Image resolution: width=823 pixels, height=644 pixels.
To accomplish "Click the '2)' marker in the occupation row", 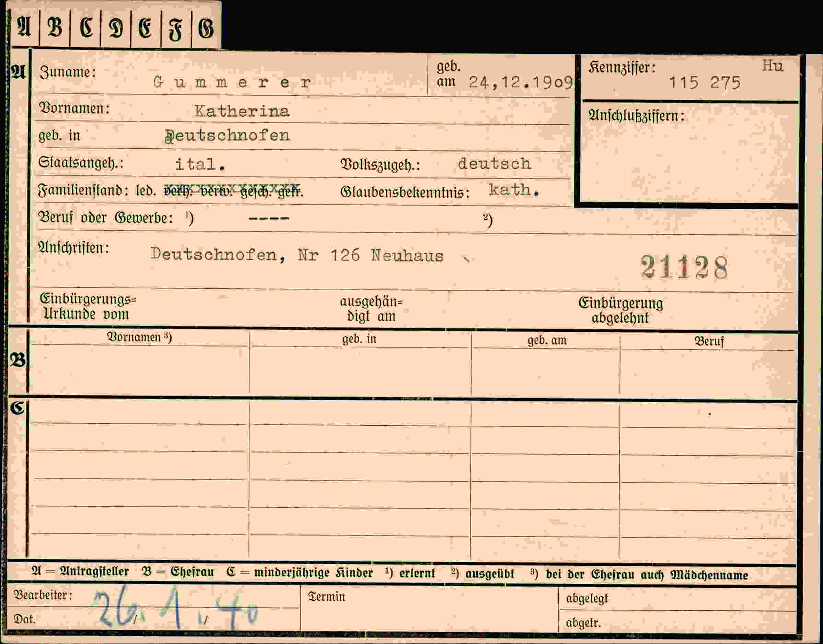I will [x=488, y=220].
